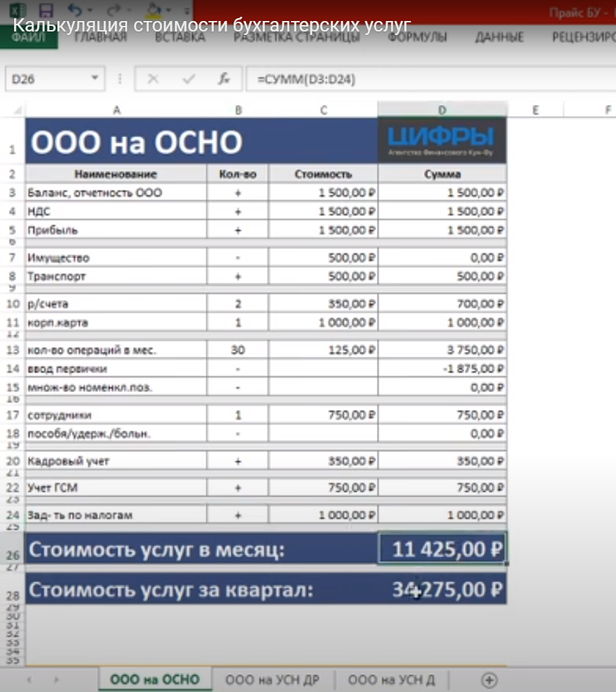Select the Прибыль cell

116,230
